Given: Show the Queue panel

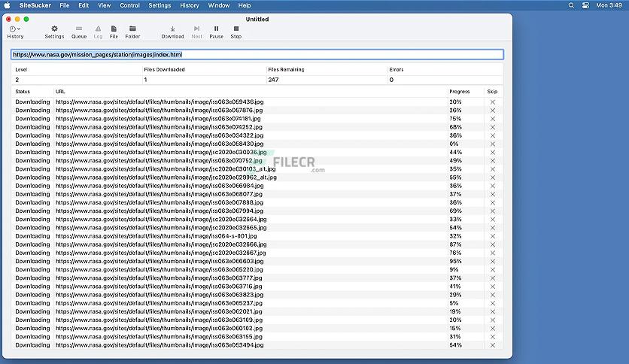Looking at the screenshot, I should click(x=79, y=32).
